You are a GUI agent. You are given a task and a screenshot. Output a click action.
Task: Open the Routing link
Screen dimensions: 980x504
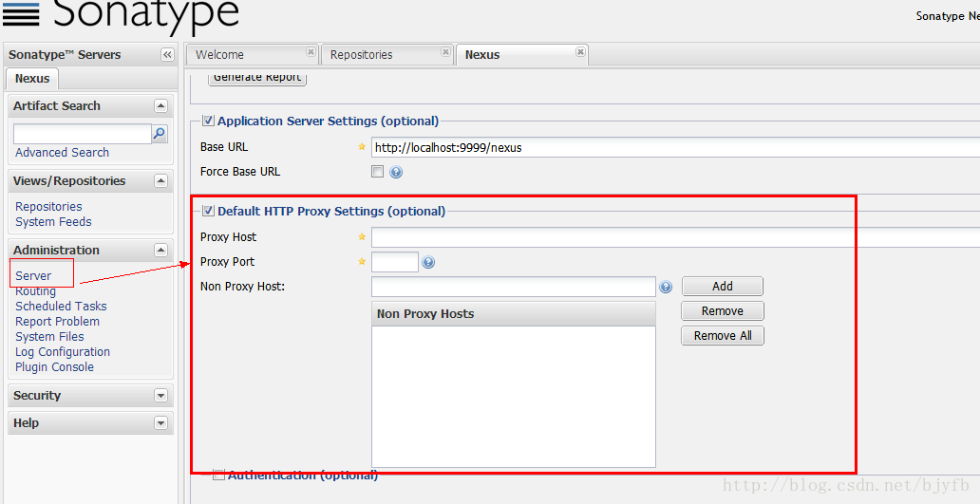[x=36, y=291]
